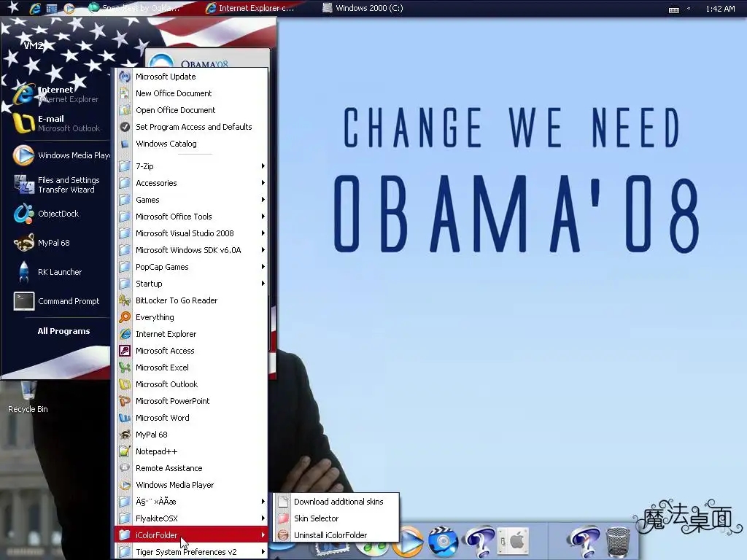Launch Internet Explorer from quick launch bar
The width and height of the screenshot is (747, 560).
coord(35,8)
